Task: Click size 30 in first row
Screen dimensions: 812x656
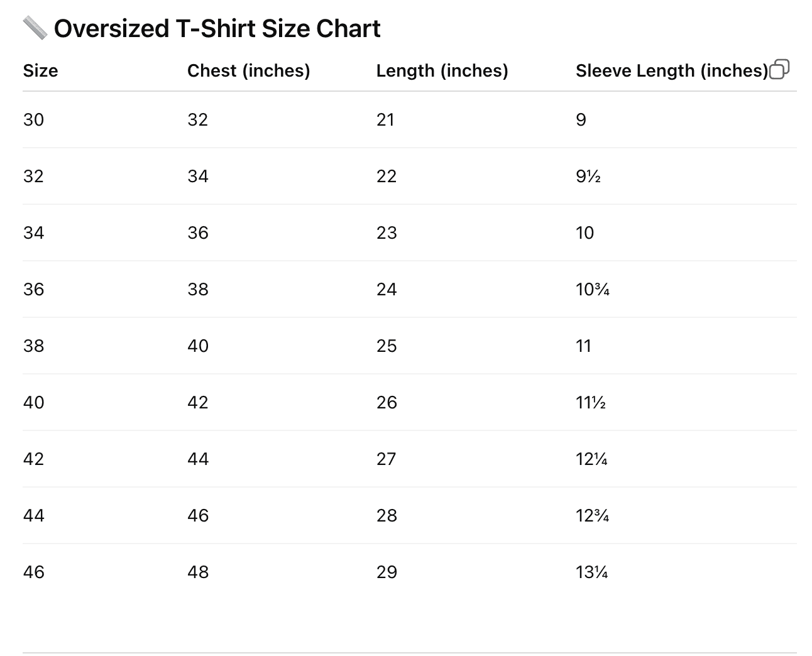Action: pos(34,119)
